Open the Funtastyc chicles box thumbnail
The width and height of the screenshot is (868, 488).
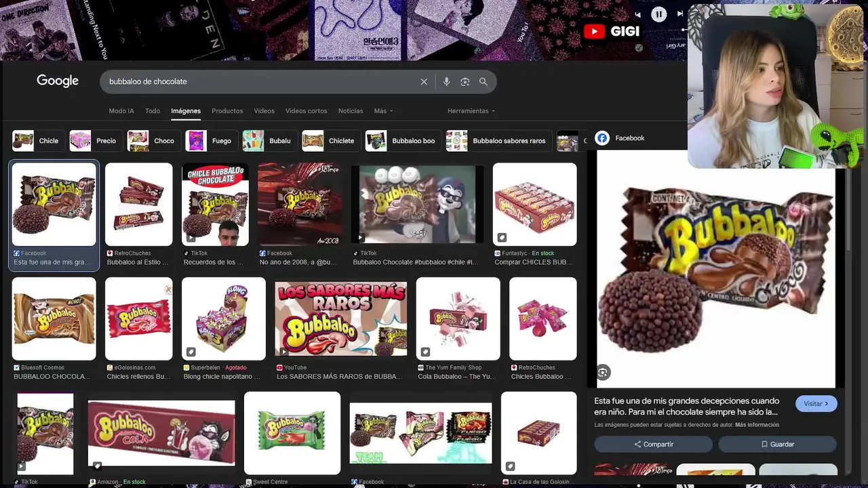pyautogui.click(x=535, y=204)
